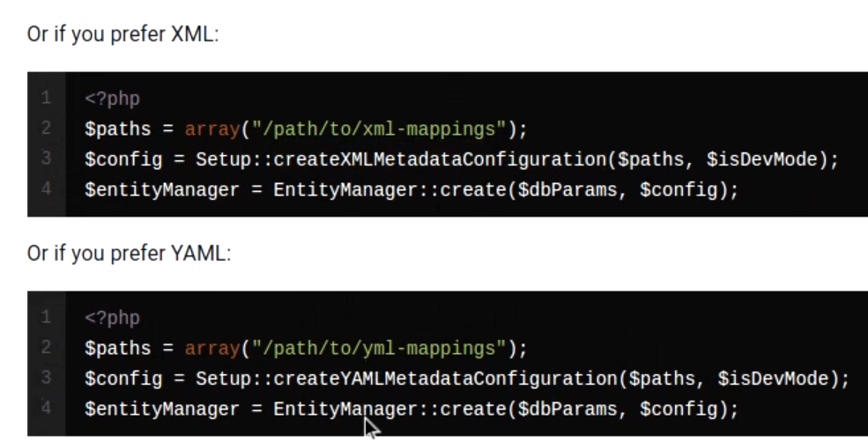This screenshot has height=442, width=868.
Task: Click the <?php line in YAML code block
Action: (113, 318)
